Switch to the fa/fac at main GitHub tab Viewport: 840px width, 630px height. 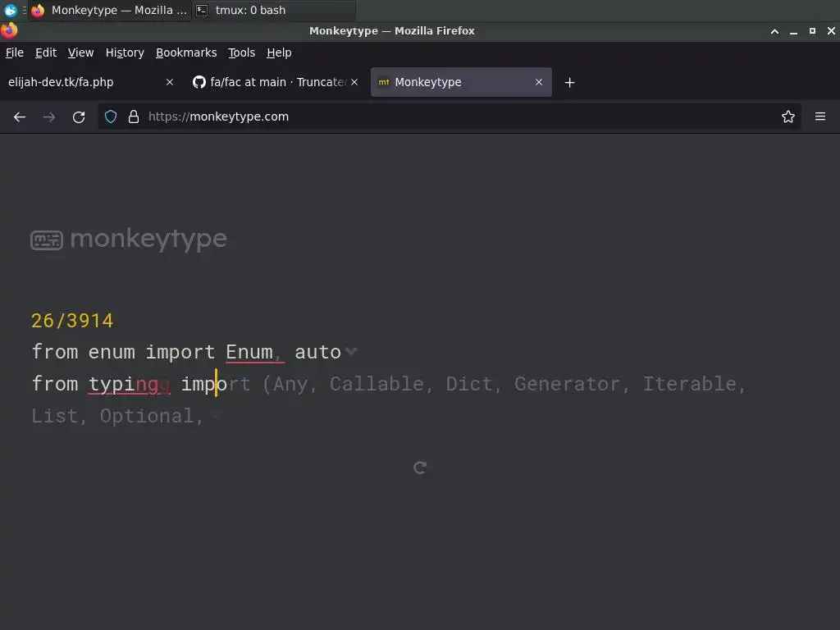click(274, 82)
